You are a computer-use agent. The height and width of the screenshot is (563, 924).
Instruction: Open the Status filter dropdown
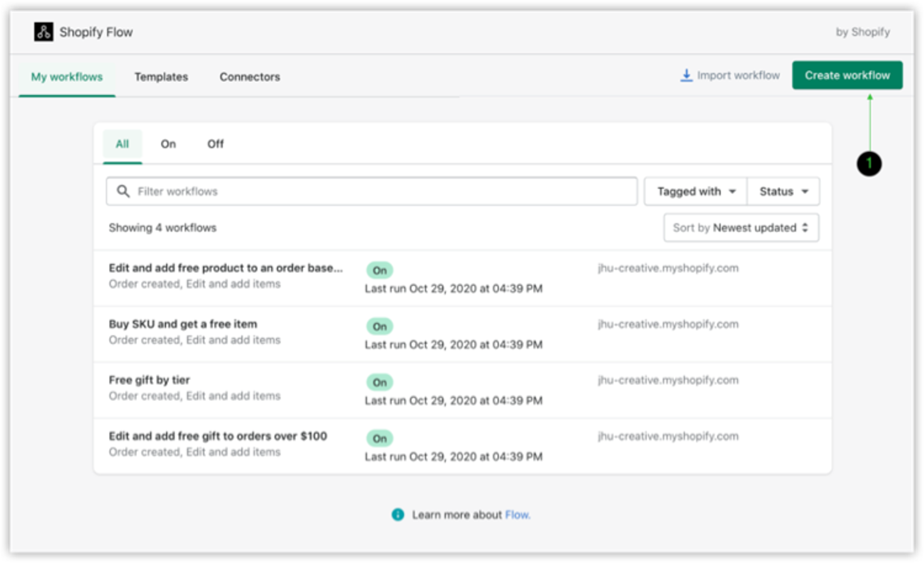pos(784,191)
